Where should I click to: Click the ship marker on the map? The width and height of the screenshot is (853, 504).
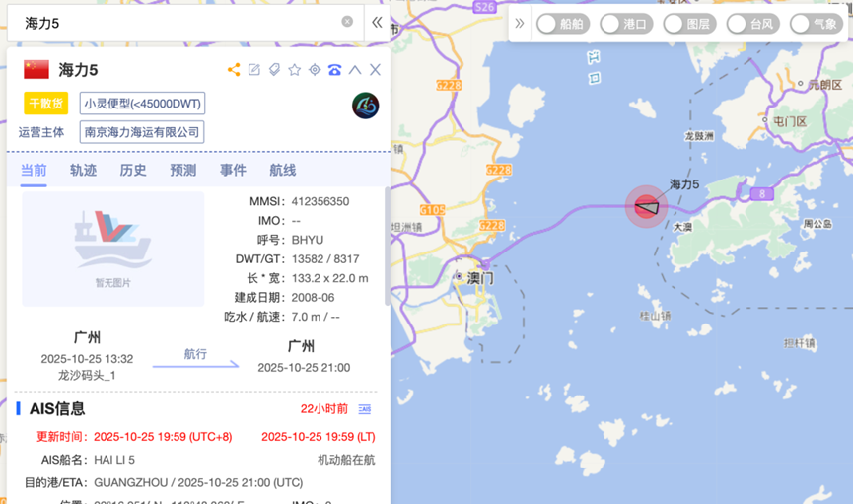pyautogui.click(x=646, y=206)
